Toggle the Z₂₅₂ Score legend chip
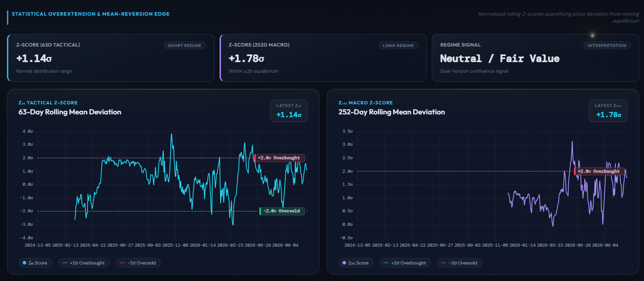This screenshot has height=281, width=644. [356, 263]
